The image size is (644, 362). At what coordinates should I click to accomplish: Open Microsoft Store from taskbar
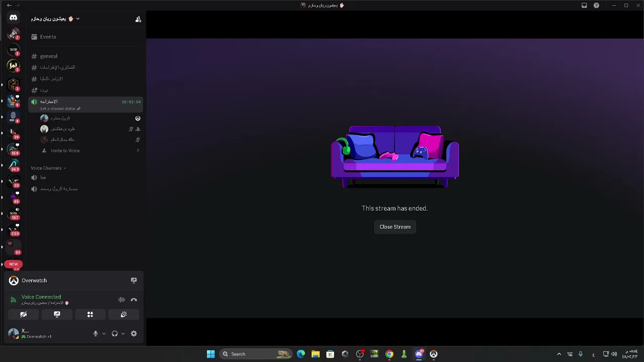(330, 354)
